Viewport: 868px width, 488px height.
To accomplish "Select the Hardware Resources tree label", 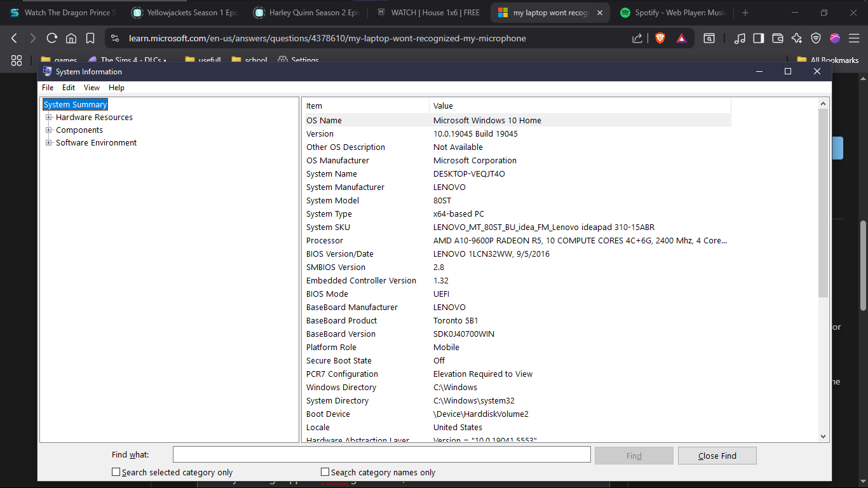I will (94, 117).
